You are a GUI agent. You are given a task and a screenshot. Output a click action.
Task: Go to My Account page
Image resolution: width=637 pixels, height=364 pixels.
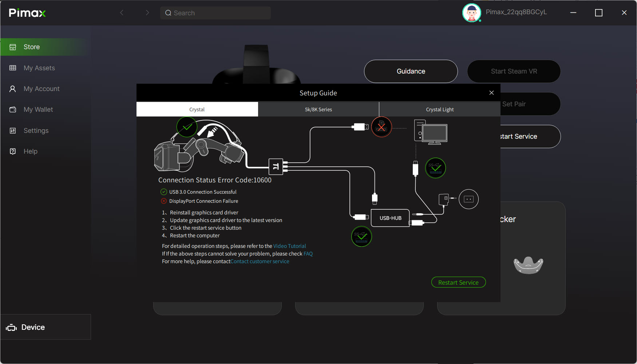[41, 89]
